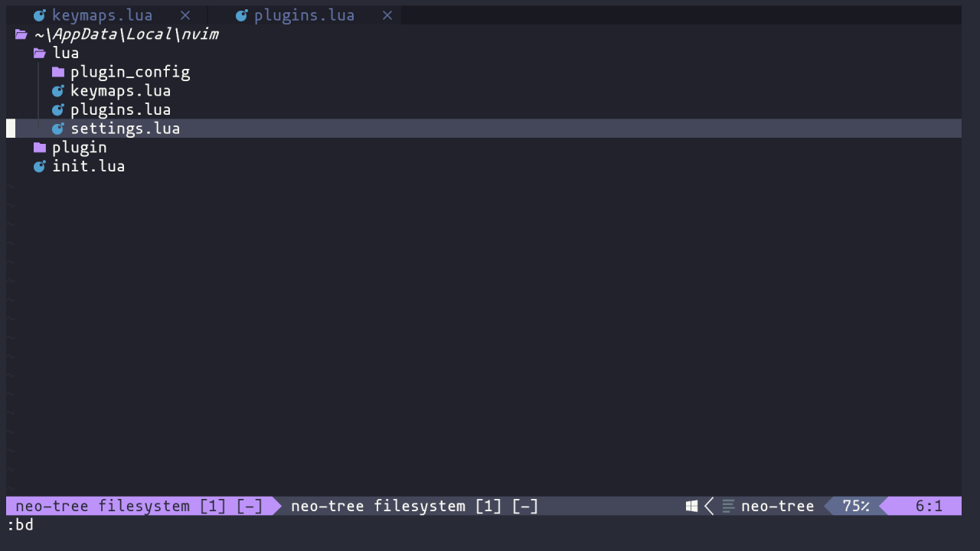This screenshot has height=551, width=980.
Task: Click the chevron icon in the statusline
Action: tap(708, 506)
